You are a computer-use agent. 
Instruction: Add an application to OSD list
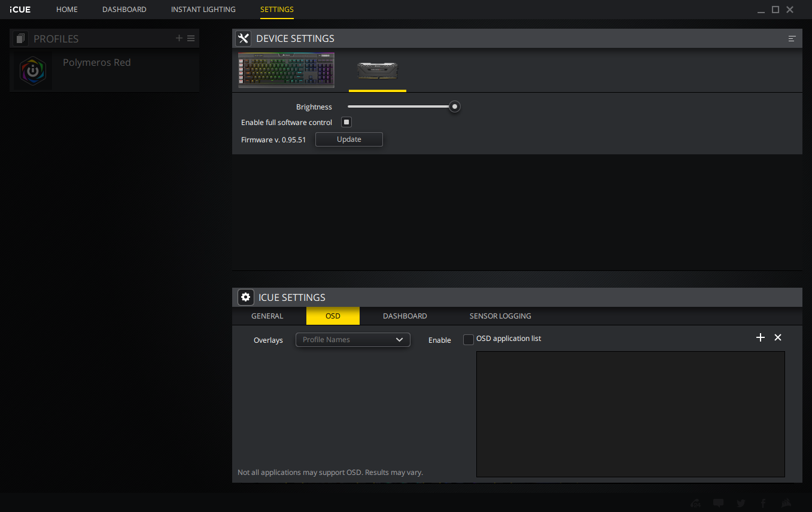tap(761, 337)
